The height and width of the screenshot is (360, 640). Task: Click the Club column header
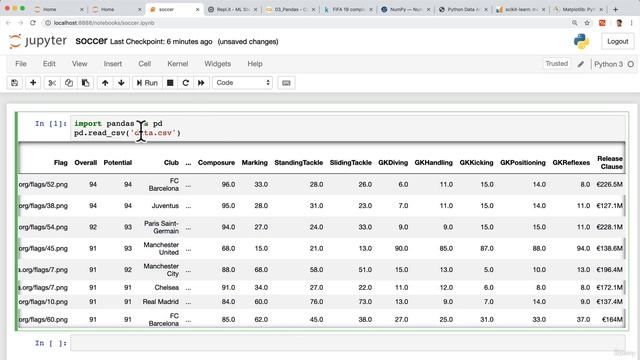(x=171, y=162)
